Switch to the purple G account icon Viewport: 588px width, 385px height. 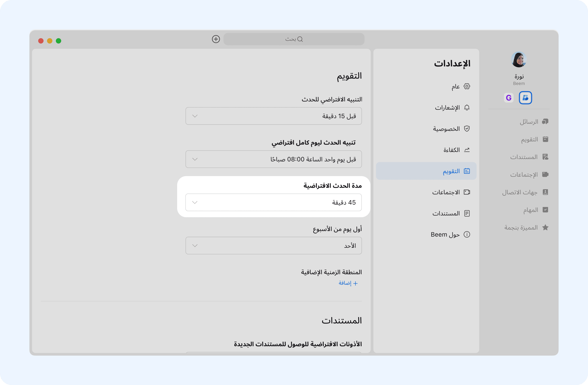tap(508, 98)
